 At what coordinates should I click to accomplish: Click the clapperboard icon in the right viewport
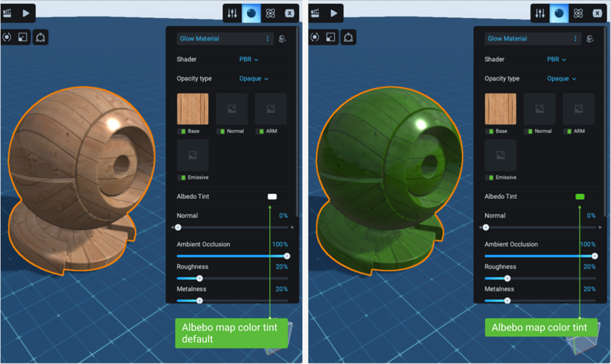315,12
